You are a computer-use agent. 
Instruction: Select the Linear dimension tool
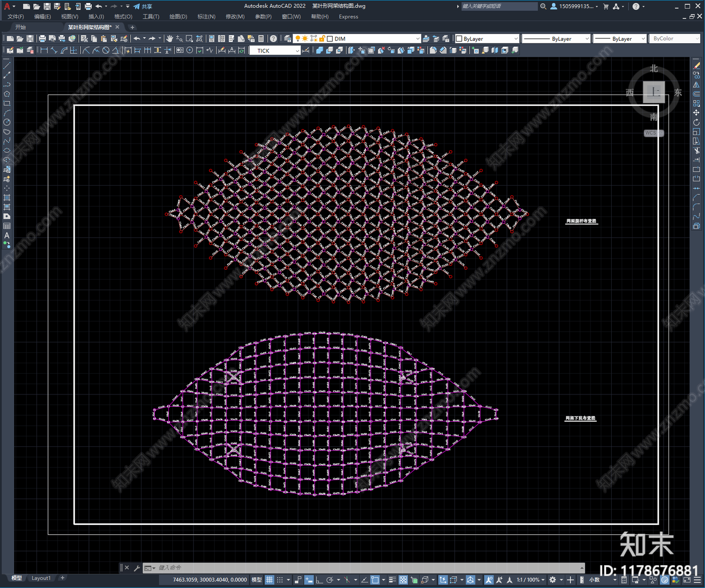click(x=44, y=50)
